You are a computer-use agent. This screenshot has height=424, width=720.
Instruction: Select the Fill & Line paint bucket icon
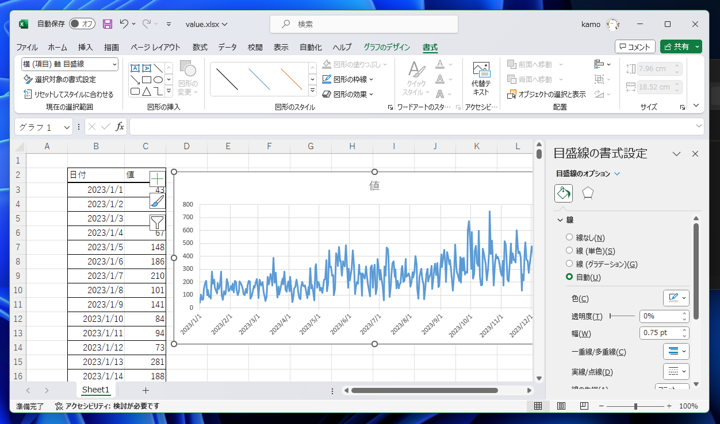(564, 193)
